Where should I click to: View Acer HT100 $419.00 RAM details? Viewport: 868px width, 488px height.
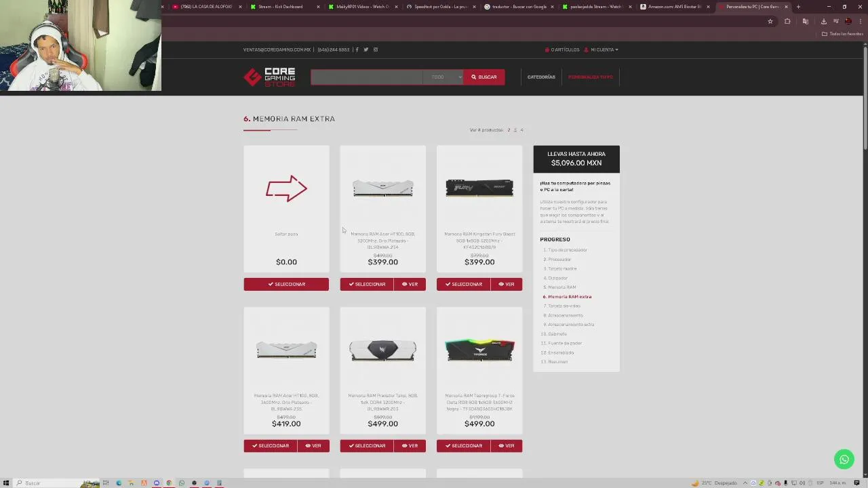point(313,445)
